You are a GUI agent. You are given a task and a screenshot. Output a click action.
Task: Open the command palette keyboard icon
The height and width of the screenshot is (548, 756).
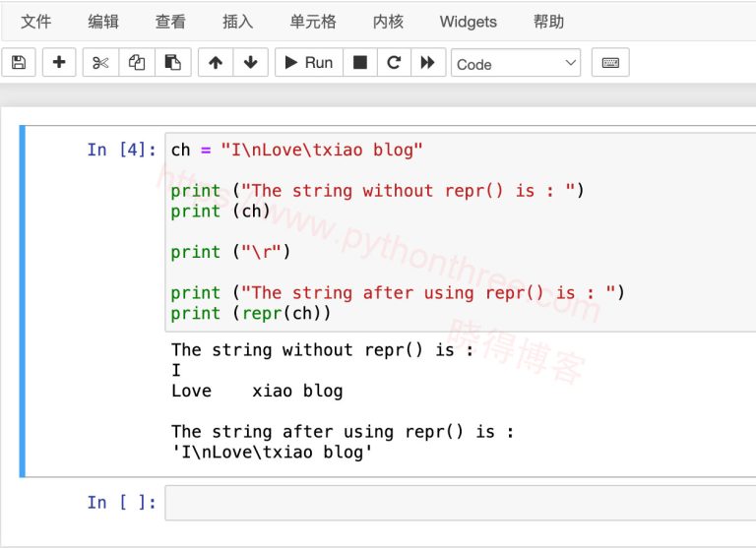(x=610, y=63)
